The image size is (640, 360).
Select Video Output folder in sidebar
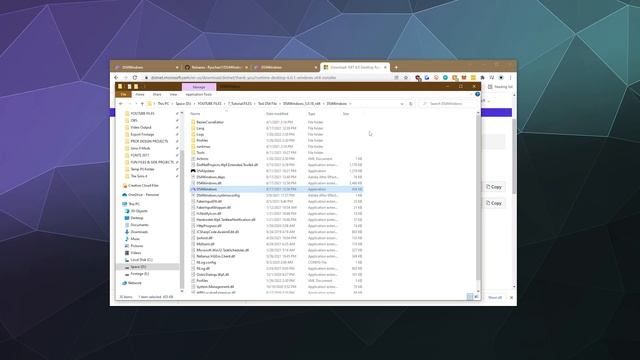click(x=141, y=127)
